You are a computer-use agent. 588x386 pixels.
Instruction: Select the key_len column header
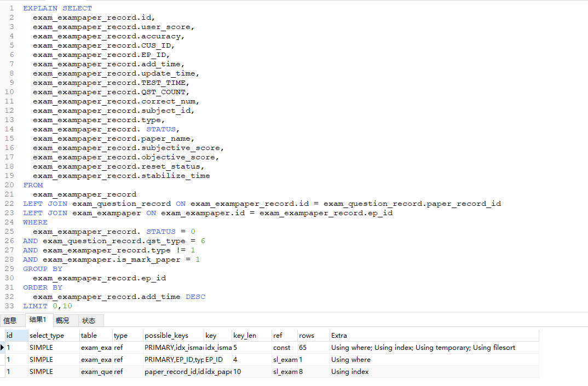pyautogui.click(x=252, y=336)
